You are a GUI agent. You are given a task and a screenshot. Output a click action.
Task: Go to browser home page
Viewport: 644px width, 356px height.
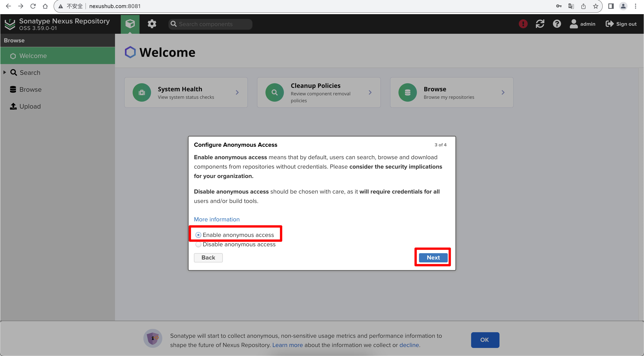[45, 6]
